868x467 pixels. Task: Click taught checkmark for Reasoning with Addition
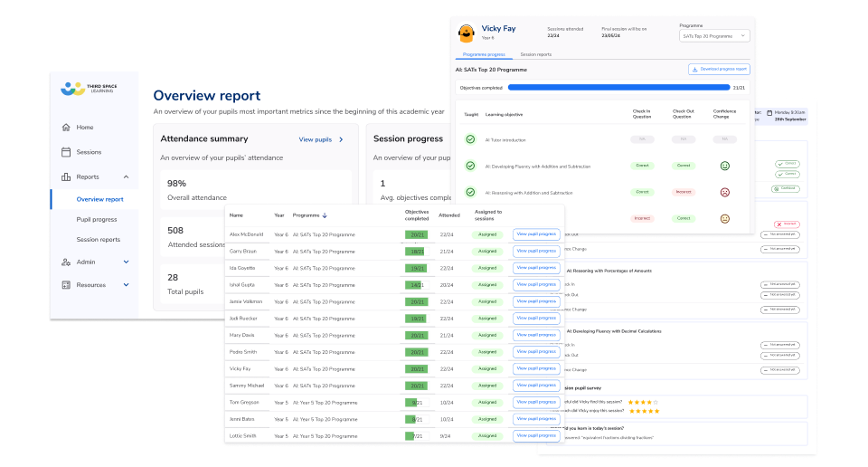(470, 192)
